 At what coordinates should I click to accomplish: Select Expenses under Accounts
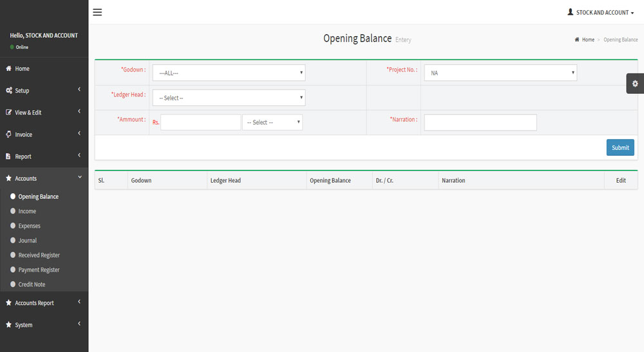pos(29,226)
